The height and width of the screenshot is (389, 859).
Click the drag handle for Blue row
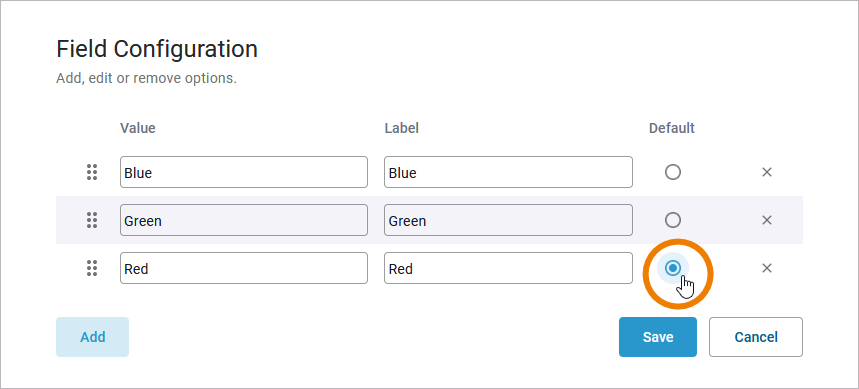pos(92,172)
